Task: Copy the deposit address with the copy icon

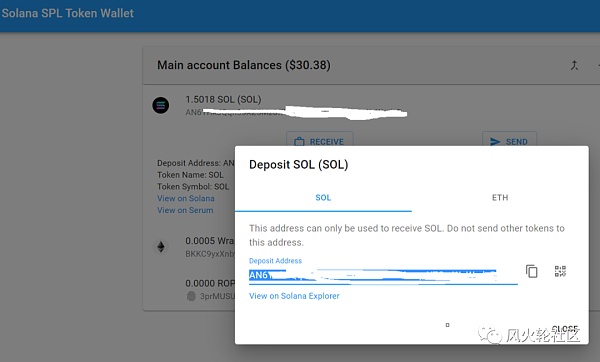Action: pyautogui.click(x=532, y=271)
